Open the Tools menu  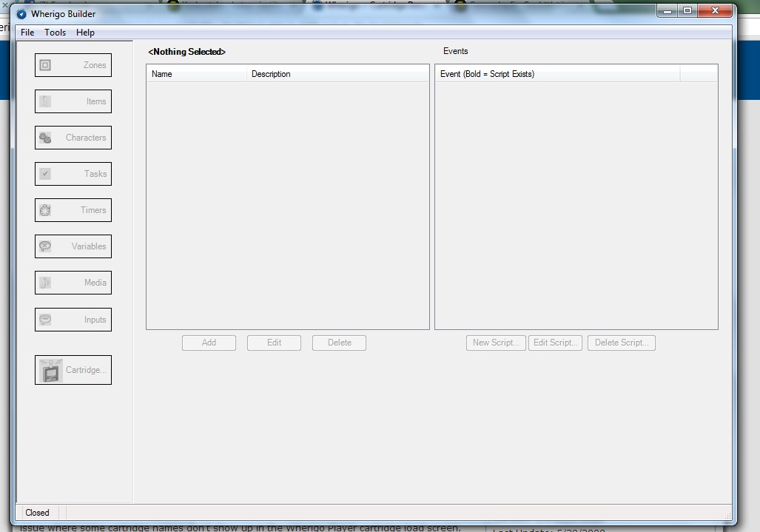[x=55, y=33]
